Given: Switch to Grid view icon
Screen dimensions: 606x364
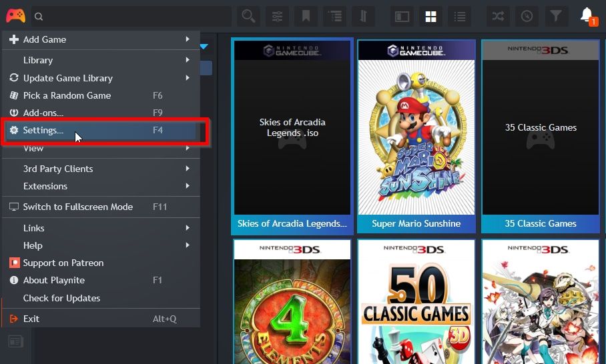Looking at the screenshot, I should click(x=430, y=16).
